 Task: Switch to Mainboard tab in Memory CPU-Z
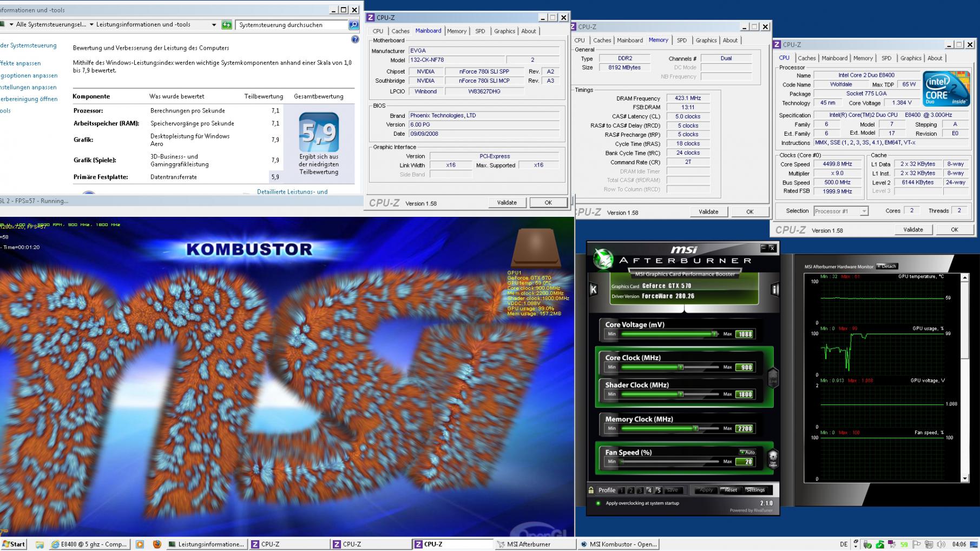pyautogui.click(x=630, y=41)
